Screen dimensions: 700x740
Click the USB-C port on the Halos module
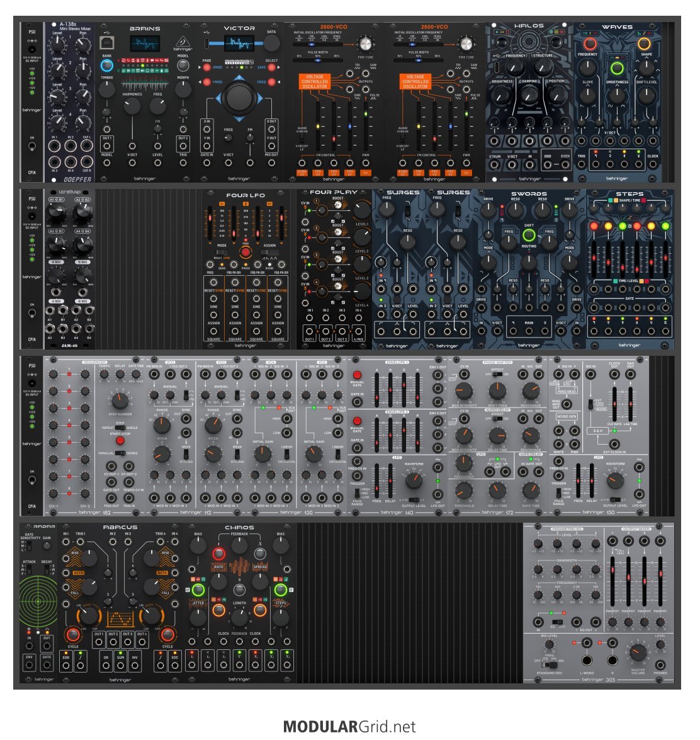[x=497, y=67]
